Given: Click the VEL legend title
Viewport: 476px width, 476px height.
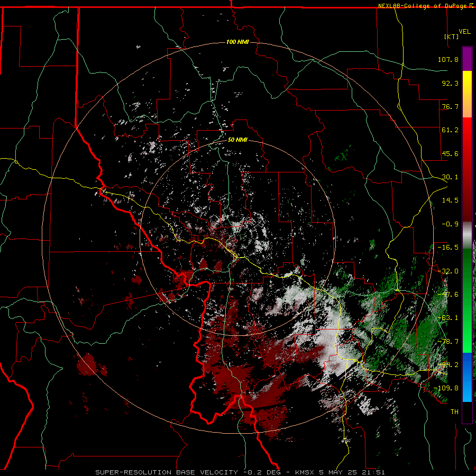Looking at the screenshot, I should click(x=464, y=32).
